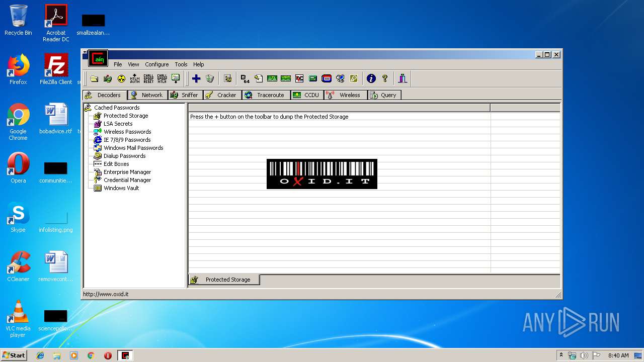Viewport: 644px width, 362px height.
Task: Click the CHALL SPOOF RESET toolbar icon
Action: pyautogui.click(x=148, y=78)
